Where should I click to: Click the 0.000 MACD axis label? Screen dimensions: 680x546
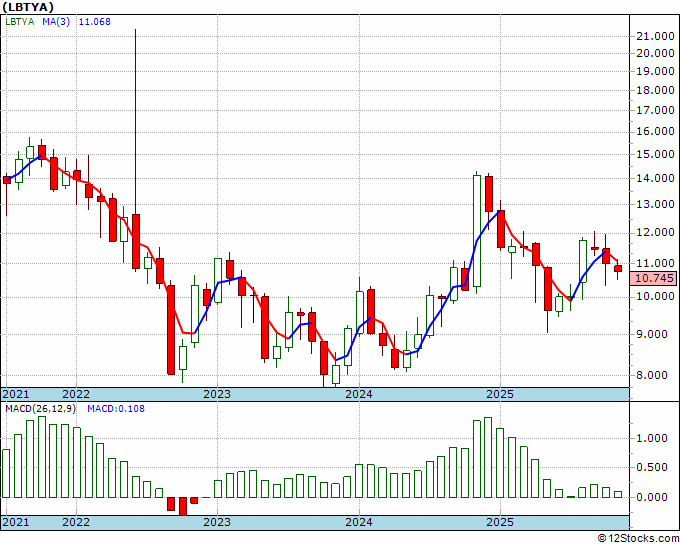point(651,497)
